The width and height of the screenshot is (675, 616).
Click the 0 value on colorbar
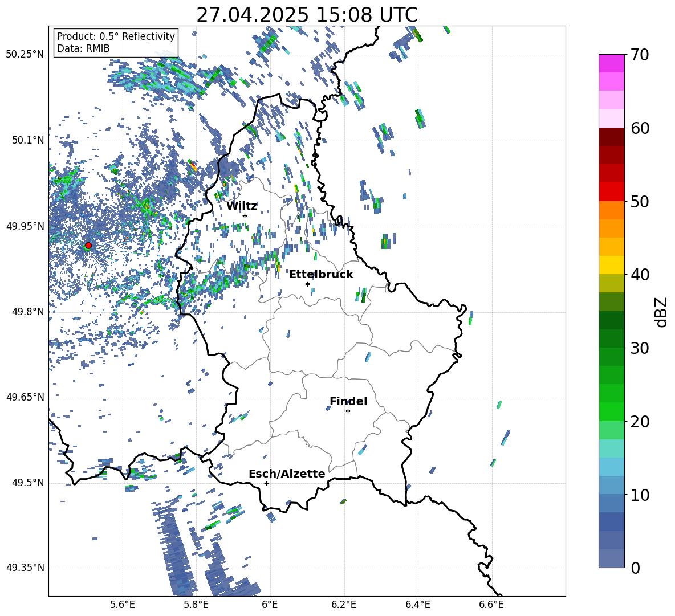(635, 568)
